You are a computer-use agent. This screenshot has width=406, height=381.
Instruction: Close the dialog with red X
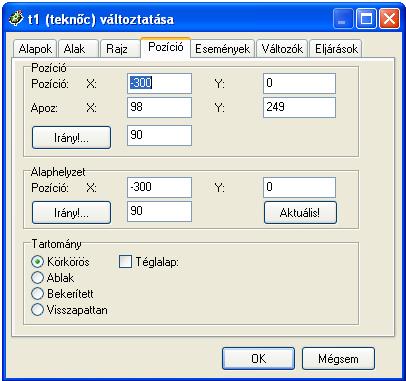[389, 19]
